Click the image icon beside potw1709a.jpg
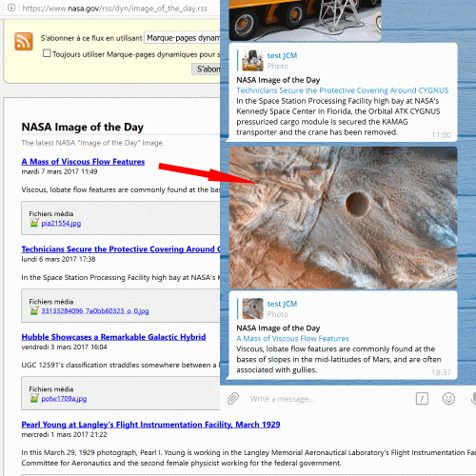 (x=34, y=398)
